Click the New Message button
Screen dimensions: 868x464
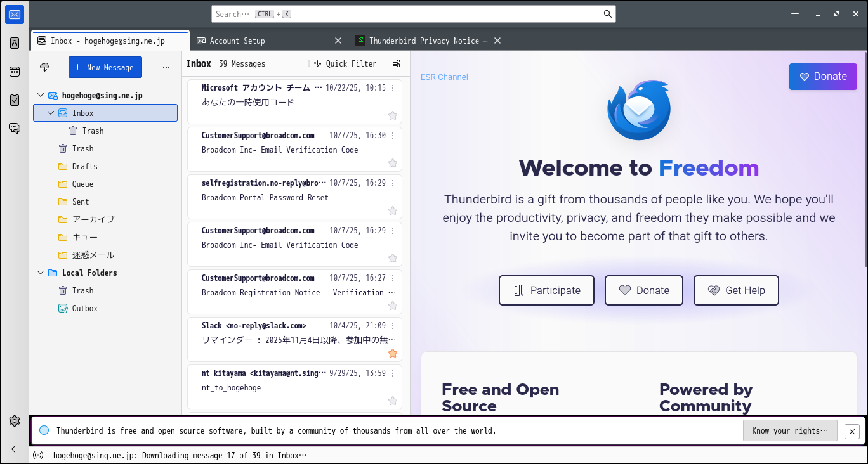click(105, 67)
